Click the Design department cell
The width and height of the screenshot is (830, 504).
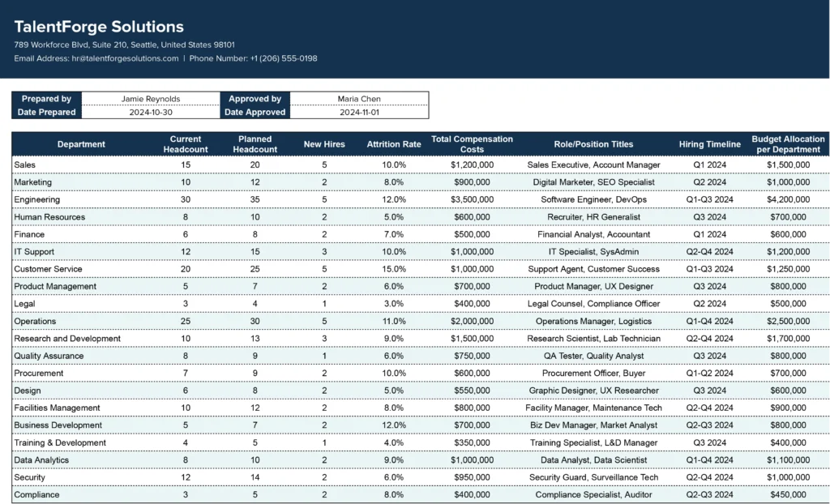tap(81, 391)
